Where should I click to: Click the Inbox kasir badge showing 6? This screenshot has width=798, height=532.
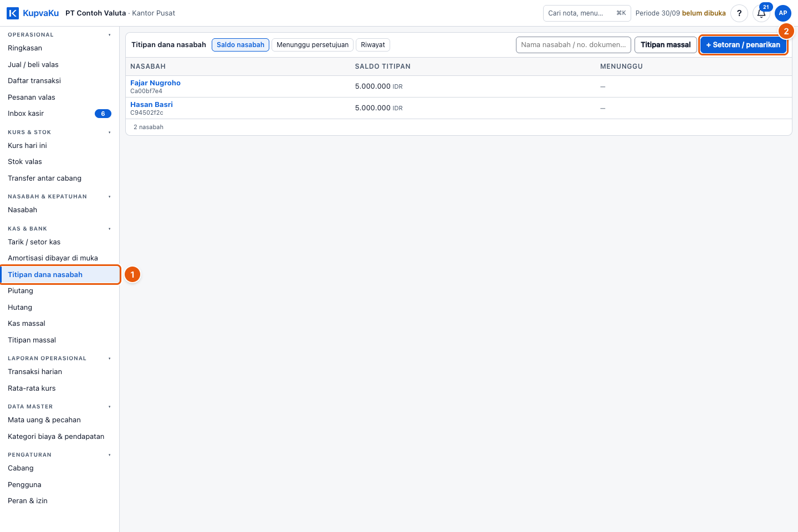pos(103,114)
